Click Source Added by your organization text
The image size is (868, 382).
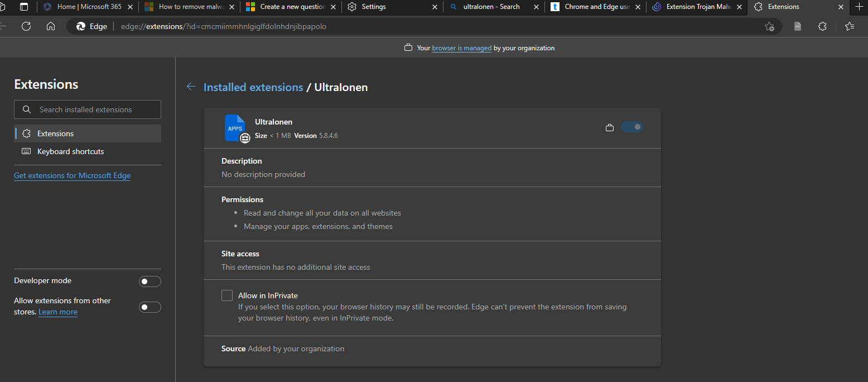coord(283,348)
